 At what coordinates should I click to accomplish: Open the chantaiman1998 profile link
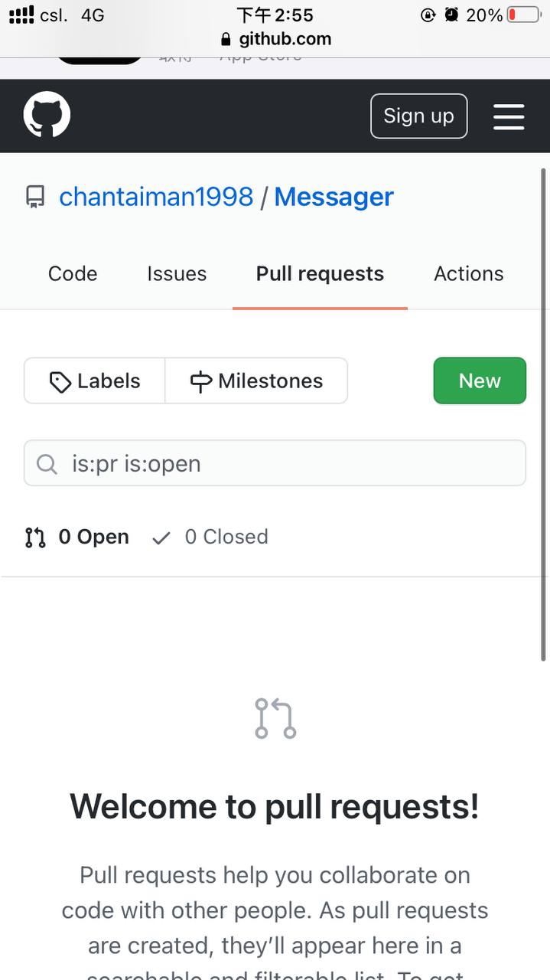pyautogui.click(x=156, y=198)
